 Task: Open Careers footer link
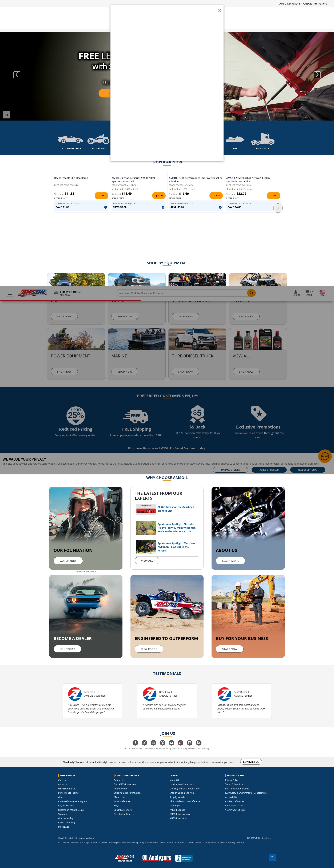coord(62,780)
